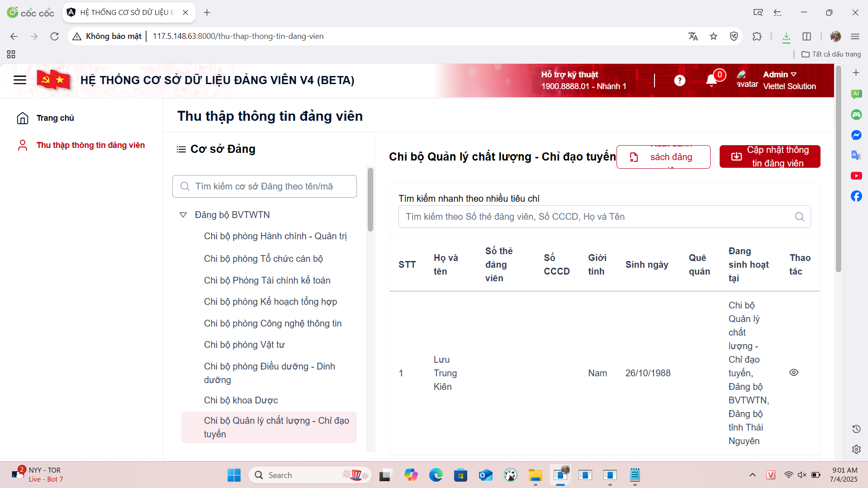
Task: Toggle the bookmark star for this page
Action: 714,37
